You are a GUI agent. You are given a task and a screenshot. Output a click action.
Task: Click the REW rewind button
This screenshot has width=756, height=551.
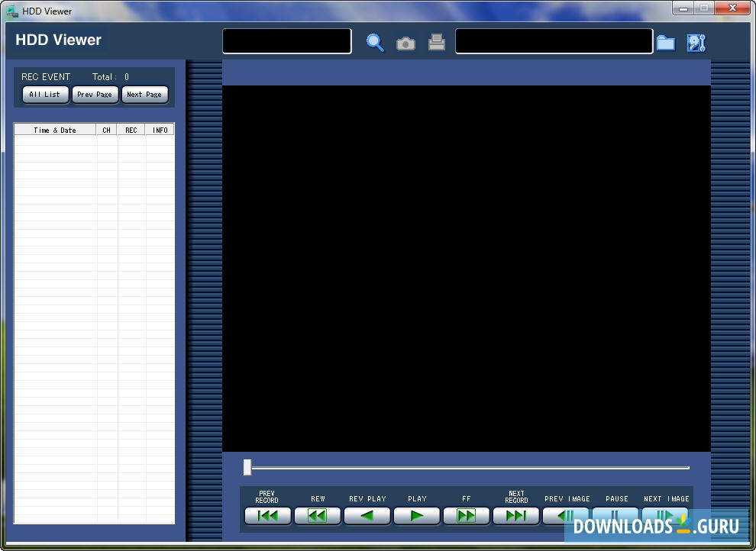click(317, 516)
